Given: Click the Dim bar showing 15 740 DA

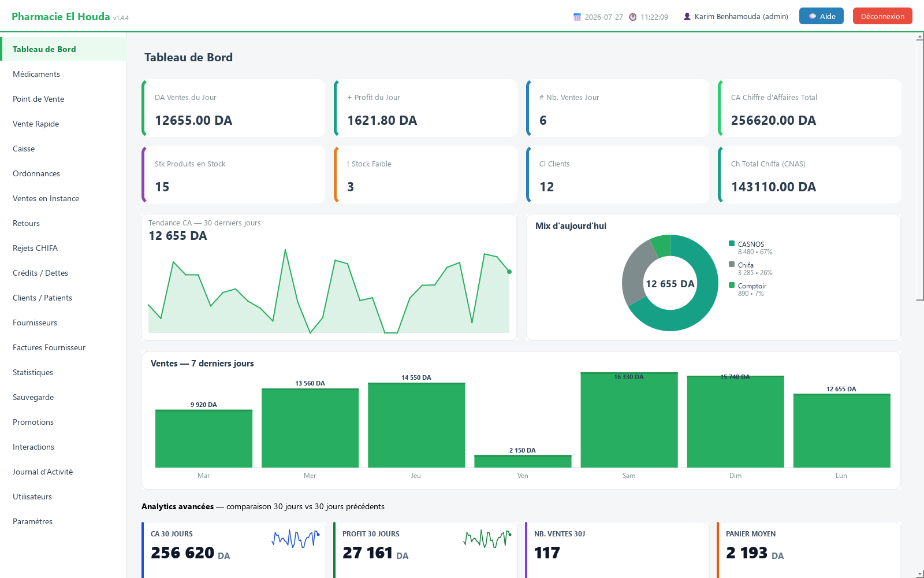Looking at the screenshot, I should pos(735,422).
